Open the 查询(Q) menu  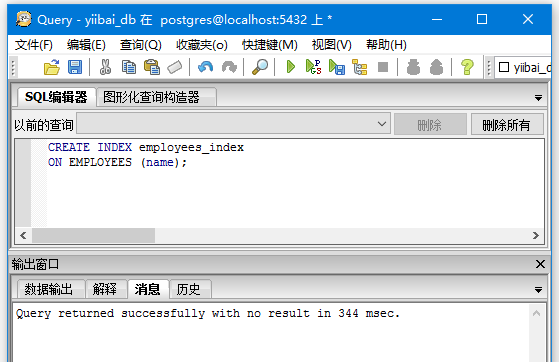click(141, 45)
